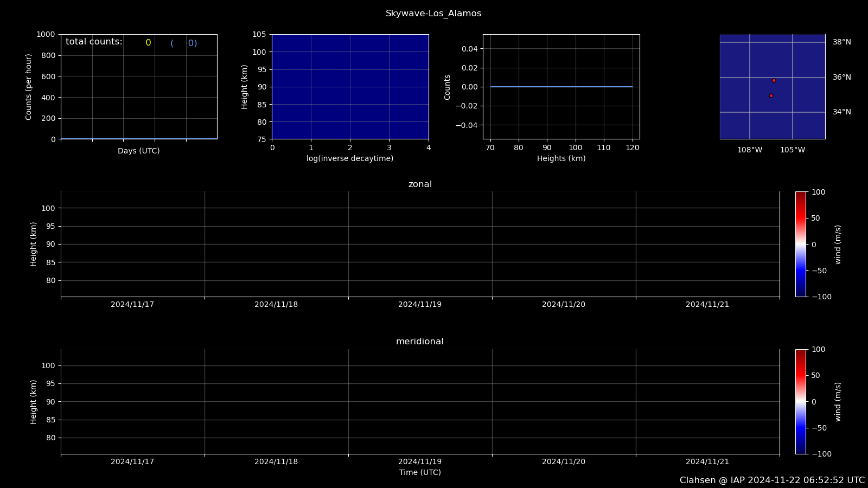Click the 'total counts:' label
868x488 pixels.
tap(94, 42)
